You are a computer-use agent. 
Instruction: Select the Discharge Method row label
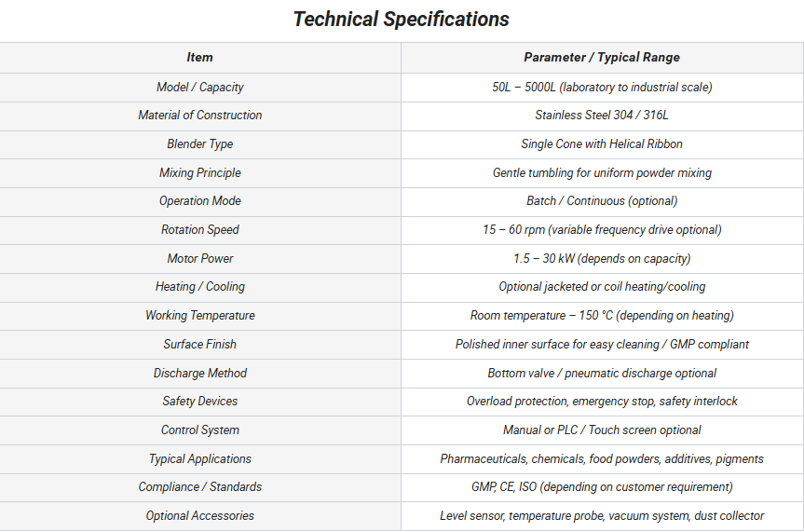coord(199,373)
